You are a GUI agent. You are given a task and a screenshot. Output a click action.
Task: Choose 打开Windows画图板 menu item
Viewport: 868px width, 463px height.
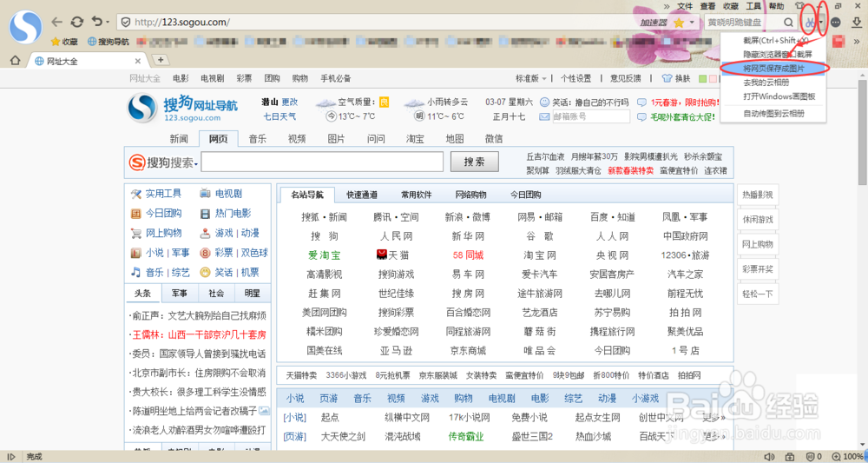coord(774,96)
